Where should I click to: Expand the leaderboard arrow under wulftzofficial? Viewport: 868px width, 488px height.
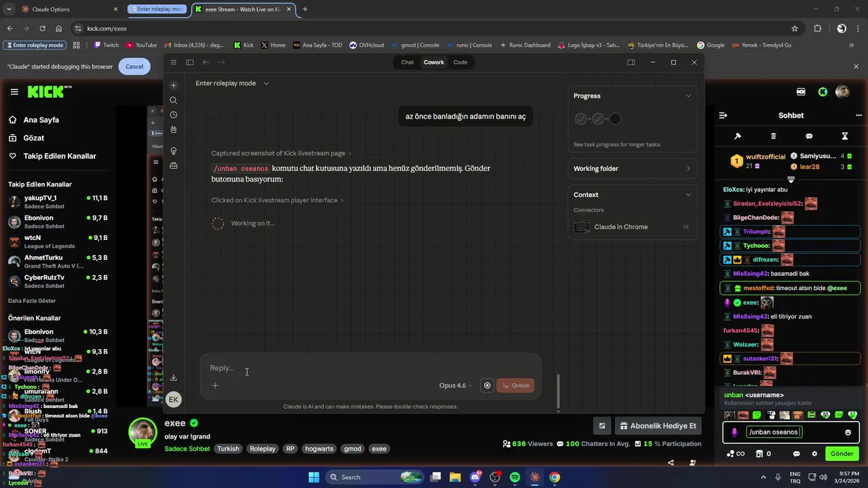(791, 180)
